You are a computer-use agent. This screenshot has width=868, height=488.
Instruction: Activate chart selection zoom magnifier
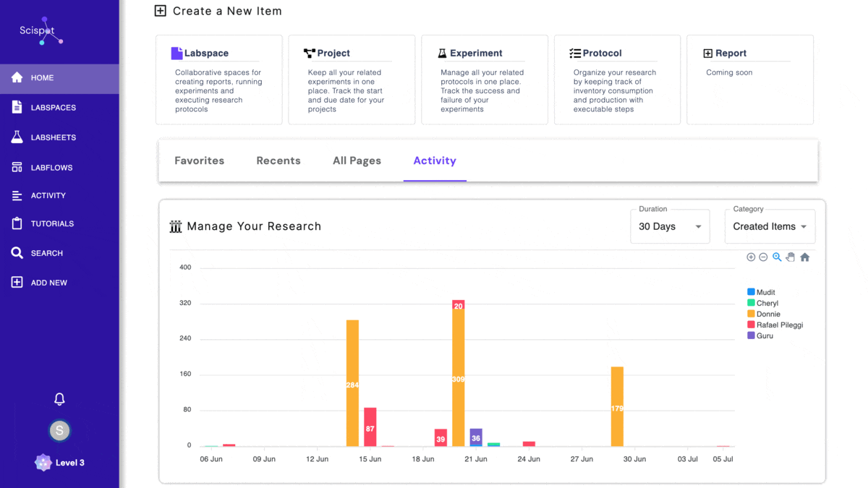tap(777, 257)
